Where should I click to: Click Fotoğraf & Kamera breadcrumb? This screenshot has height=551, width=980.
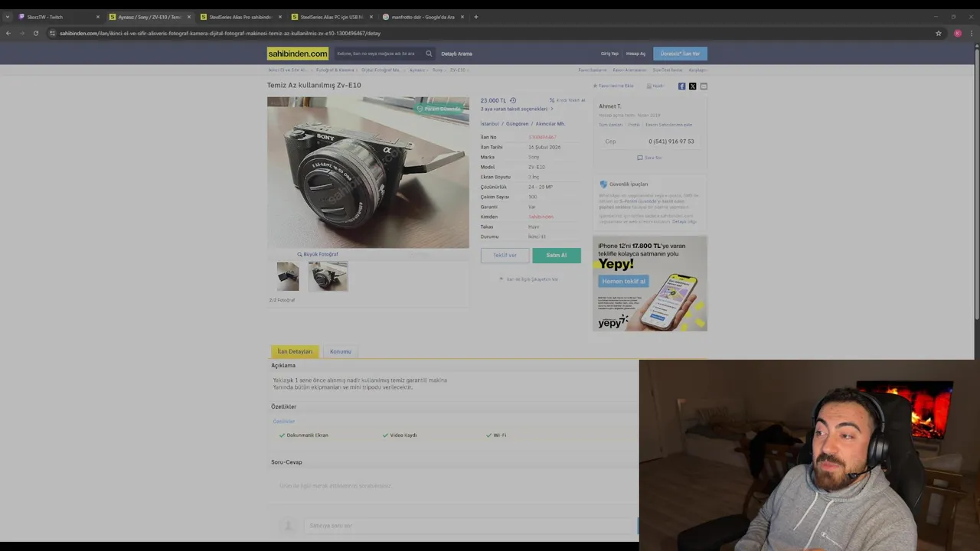335,70
